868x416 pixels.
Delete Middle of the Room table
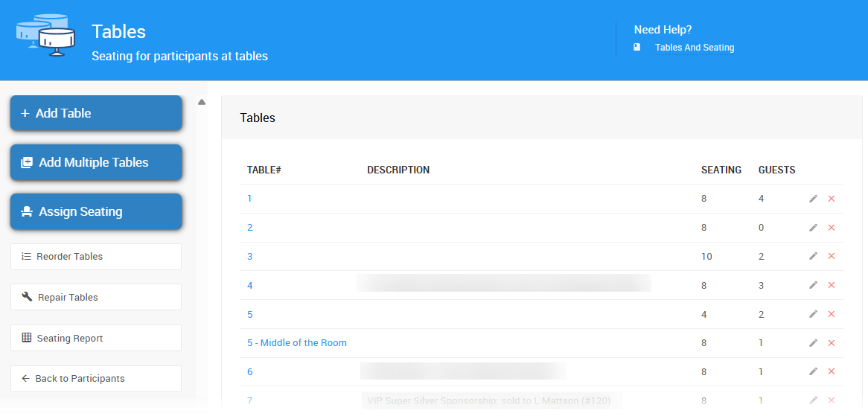point(831,343)
